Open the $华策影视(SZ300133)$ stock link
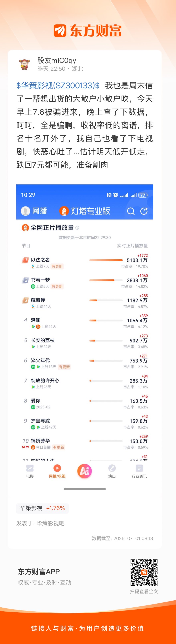 58,86
